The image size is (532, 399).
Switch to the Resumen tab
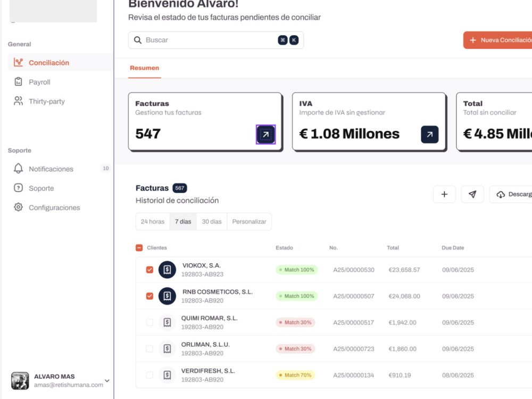(x=145, y=68)
